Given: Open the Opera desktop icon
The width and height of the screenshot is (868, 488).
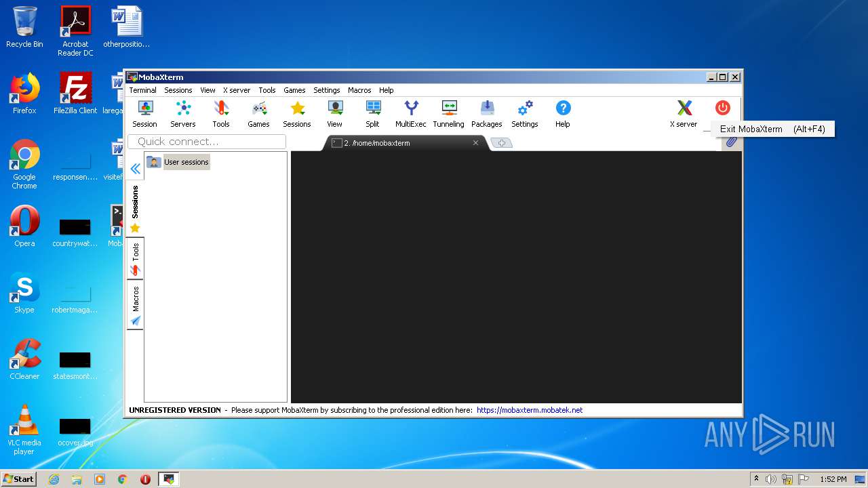Looking at the screenshot, I should pyautogui.click(x=24, y=226).
